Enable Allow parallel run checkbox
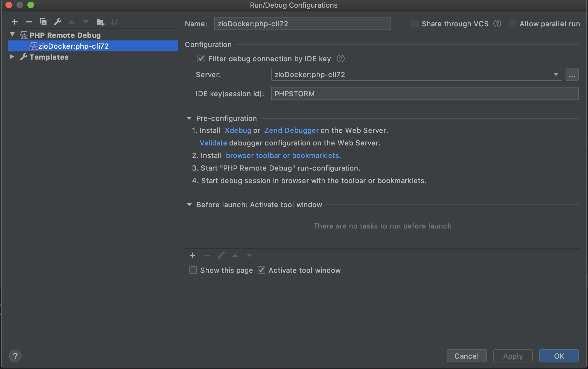 click(x=512, y=24)
